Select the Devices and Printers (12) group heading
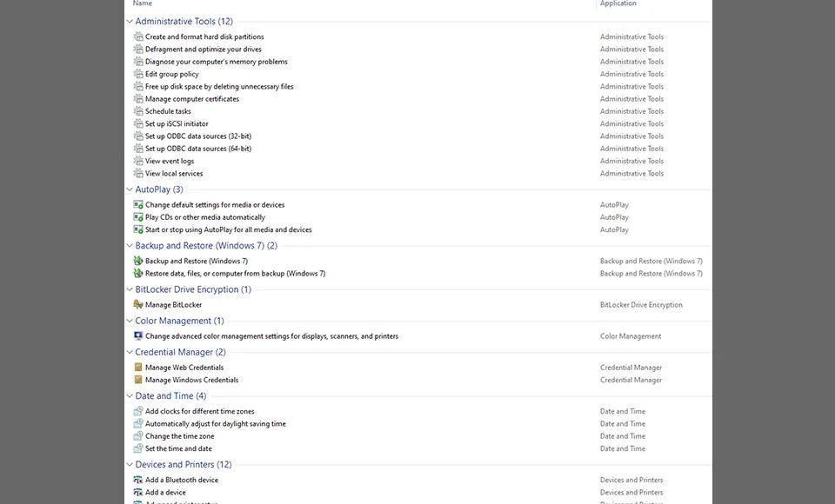The image size is (835, 504). tap(184, 465)
